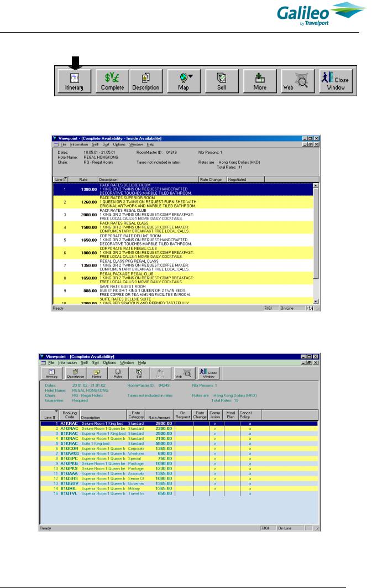Select booking code B1QWKD weekend row
This screenshot has height=588, width=372.
(179, 454)
